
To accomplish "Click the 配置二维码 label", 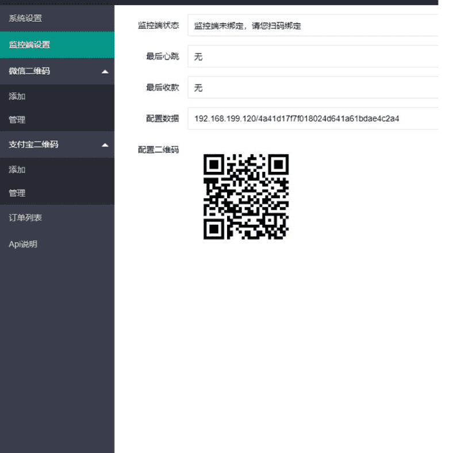I will pos(159,149).
